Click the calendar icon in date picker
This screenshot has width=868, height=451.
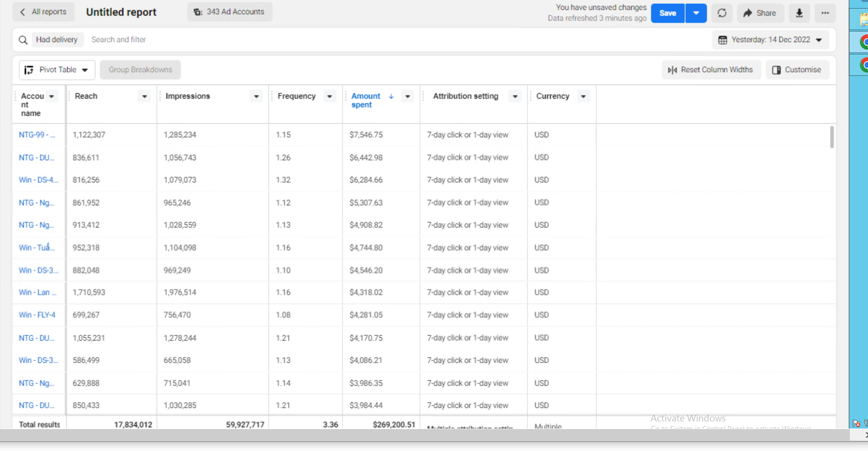coord(723,40)
